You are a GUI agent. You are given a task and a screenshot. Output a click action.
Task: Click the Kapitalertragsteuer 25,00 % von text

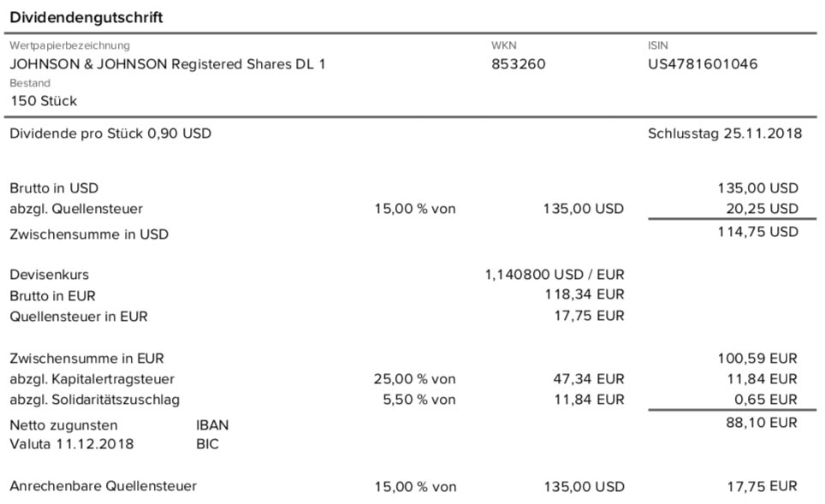(x=414, y=379)
